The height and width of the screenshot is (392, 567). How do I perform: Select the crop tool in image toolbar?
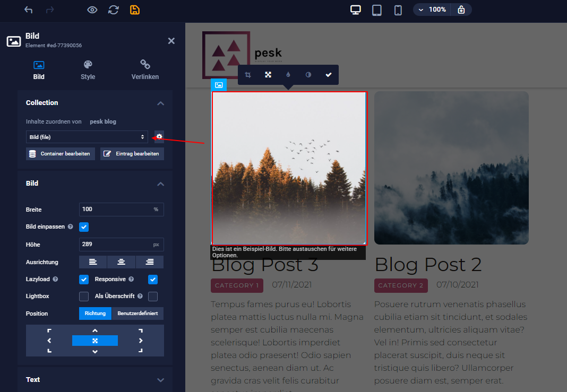pos(248,75)
